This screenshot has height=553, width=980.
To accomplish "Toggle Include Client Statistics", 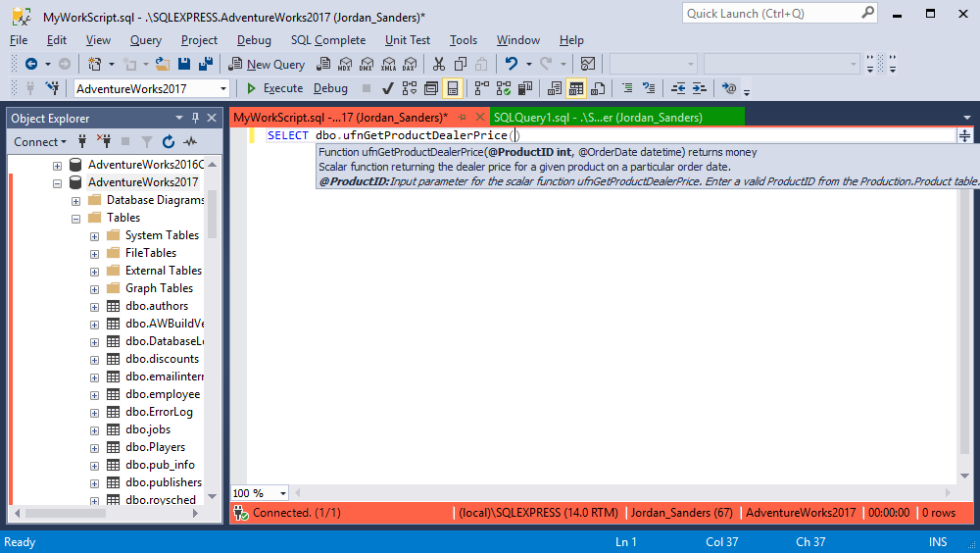I will (525, 88).
